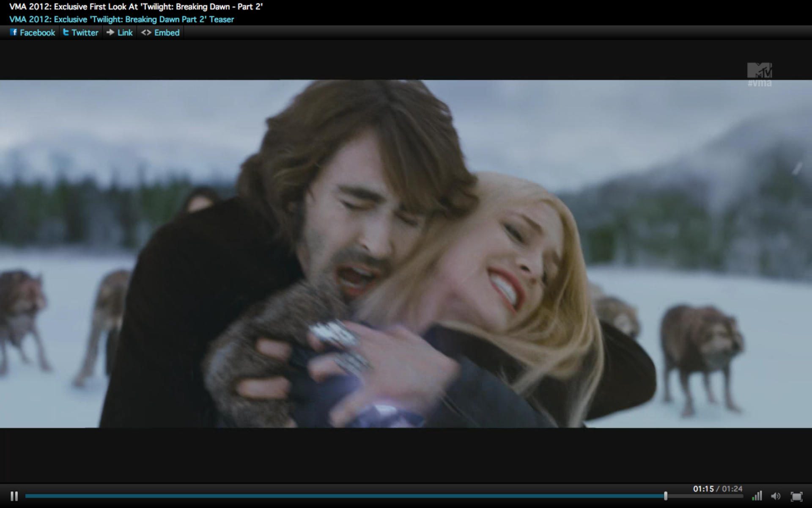Share video via Twitter label

click(85, 33)
